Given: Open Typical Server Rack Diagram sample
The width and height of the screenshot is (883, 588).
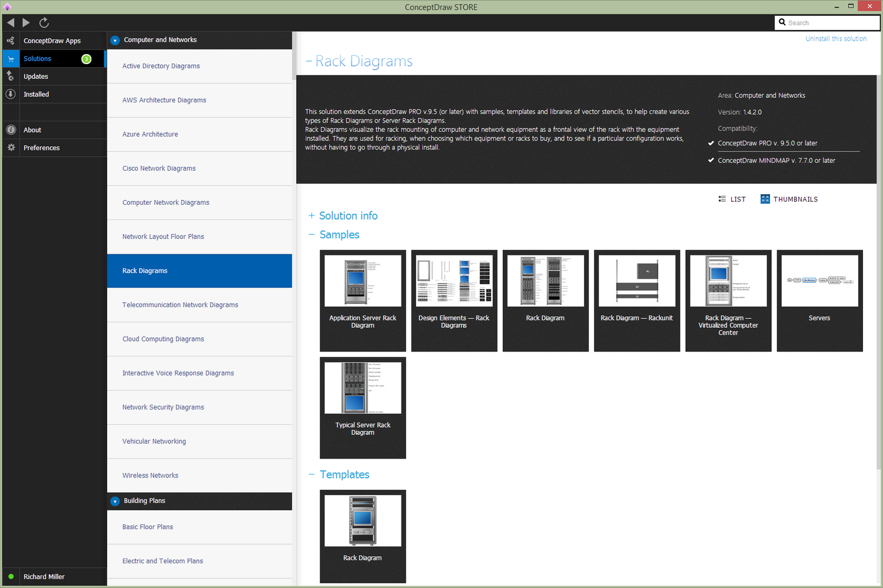Looking at the screenshot, I should point(363,408).
